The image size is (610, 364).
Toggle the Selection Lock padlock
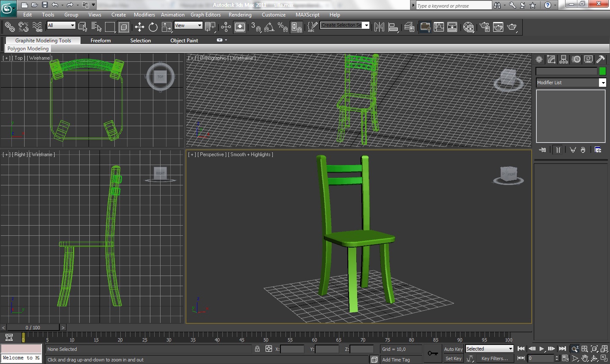(257, 349)
